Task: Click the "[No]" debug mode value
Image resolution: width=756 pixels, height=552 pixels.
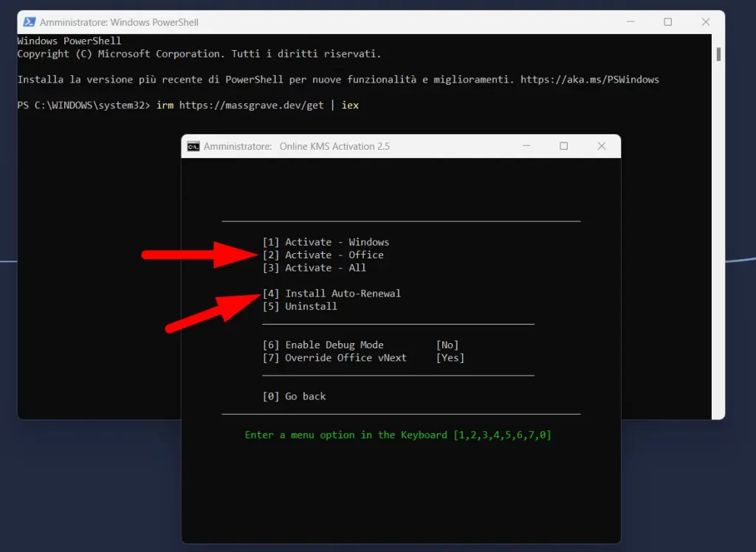Action: [x=447, y=345]
